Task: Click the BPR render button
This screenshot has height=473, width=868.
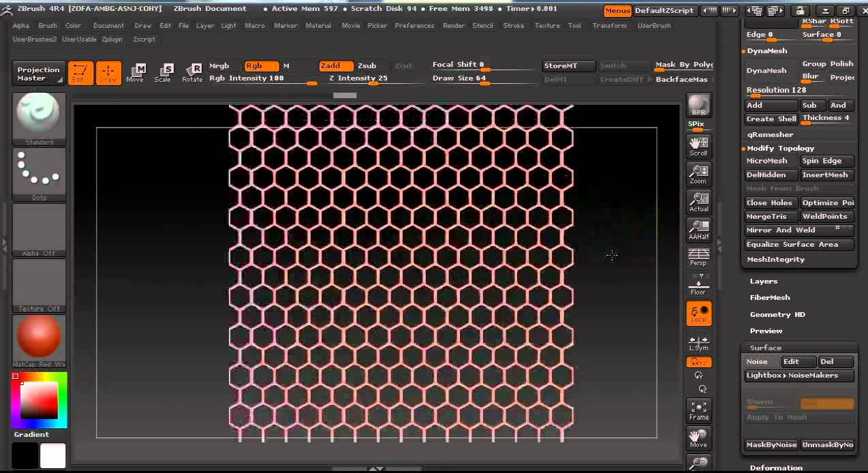Action: click(699, 105)
